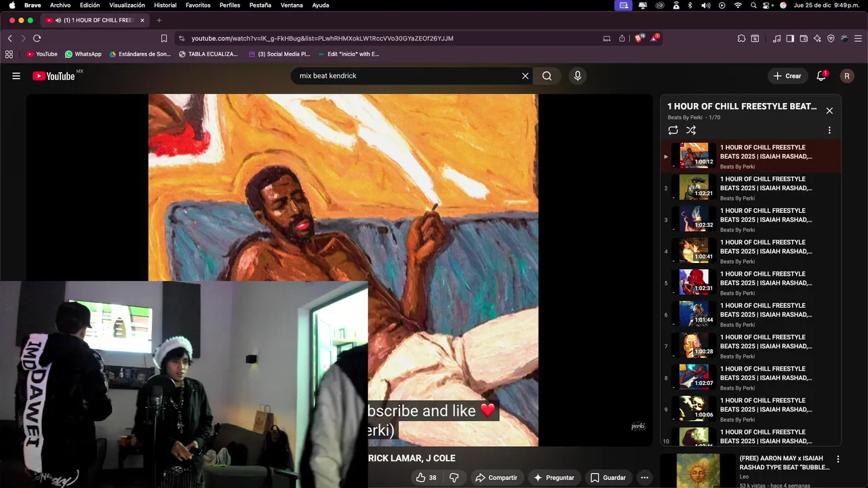Go back in browser history
Screen dimensions: 868x488
10,39
